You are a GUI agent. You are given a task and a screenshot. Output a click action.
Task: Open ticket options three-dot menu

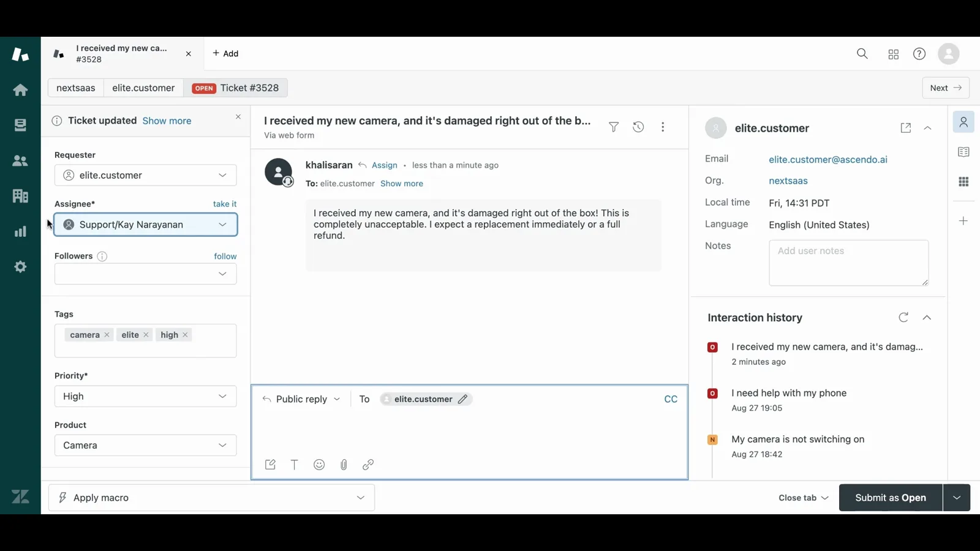pos(663,127)
